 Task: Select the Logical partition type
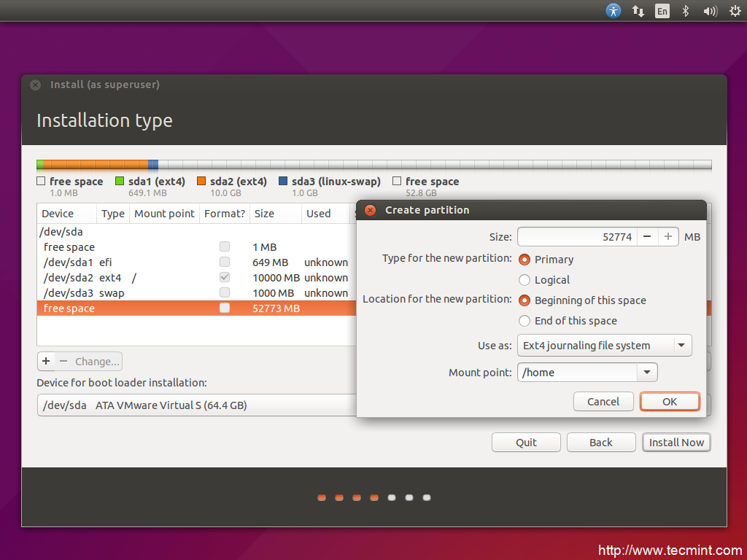525,280
